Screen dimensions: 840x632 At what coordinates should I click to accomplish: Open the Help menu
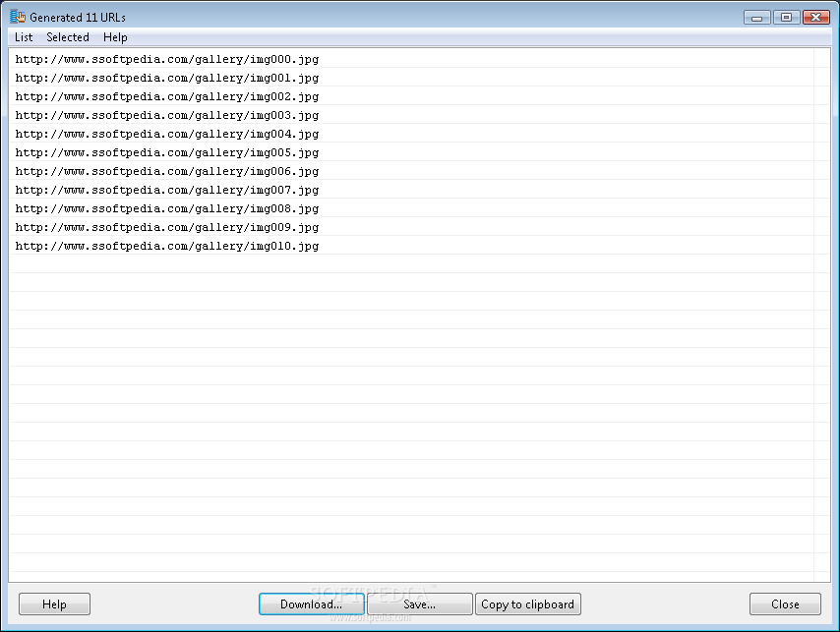(x=115, y=37)
